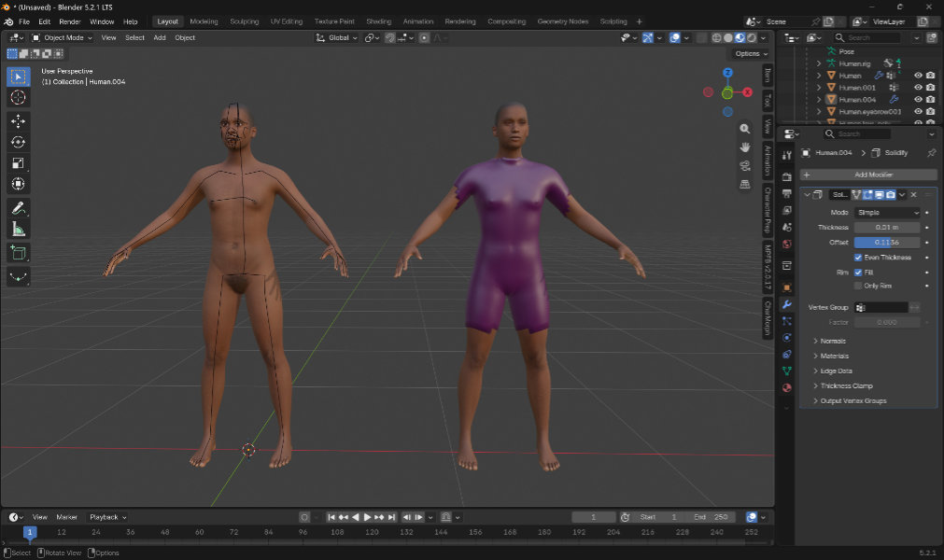Click the X axis on navigation gizmo
This screenshot has height=560, width=944.
click(747, 92)
